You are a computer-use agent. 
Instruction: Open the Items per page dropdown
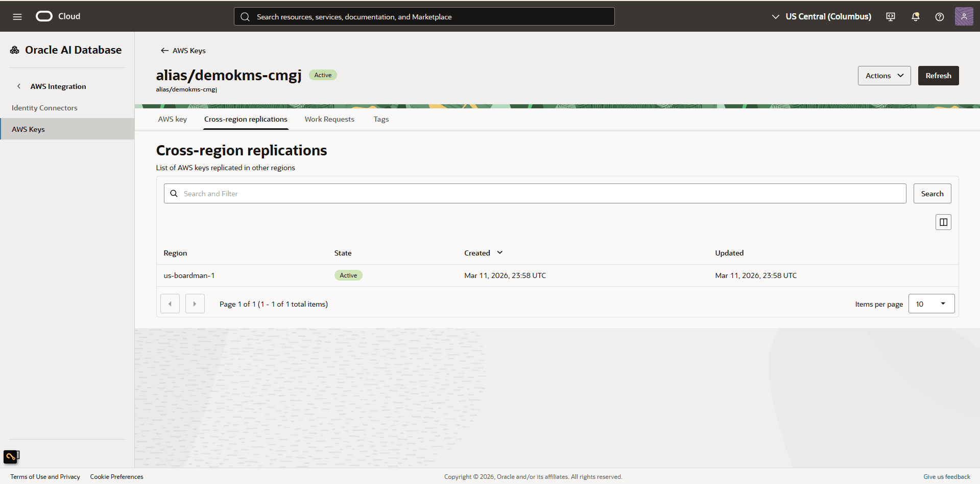(x=931, y=304)
